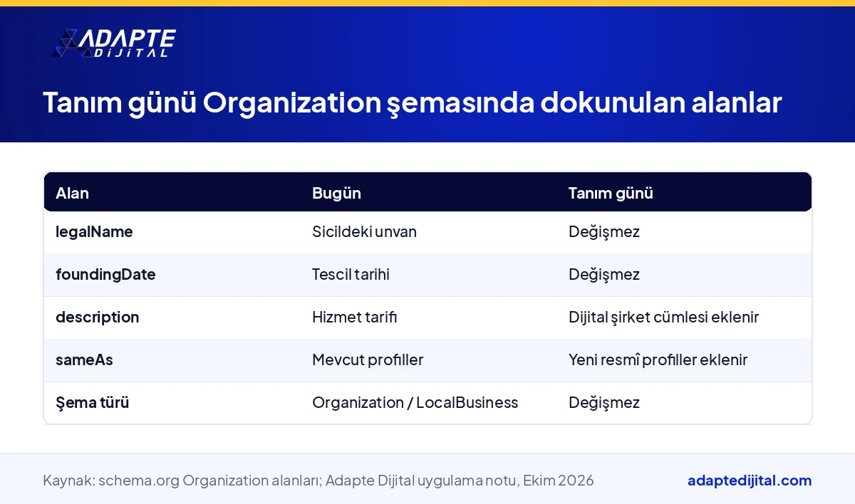Click the 'Mevcut profiller' cell
The height and width of the screenshot is (504, 855).
pyautogui.click(x=368, y=360)
